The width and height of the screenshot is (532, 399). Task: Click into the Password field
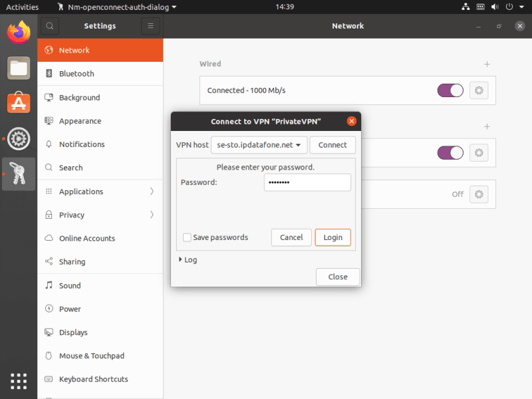pos(307,182)
